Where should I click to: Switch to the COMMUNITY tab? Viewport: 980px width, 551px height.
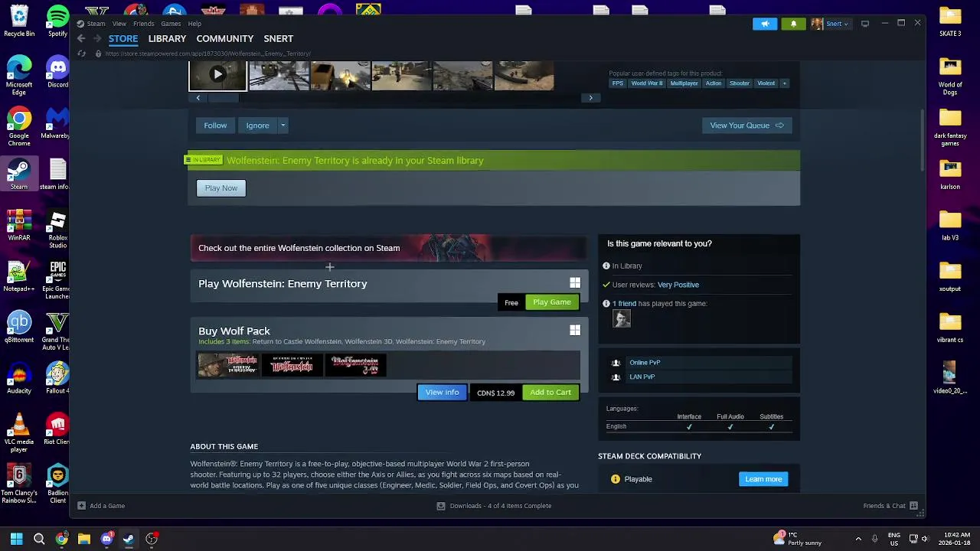[x=224, y=38]
